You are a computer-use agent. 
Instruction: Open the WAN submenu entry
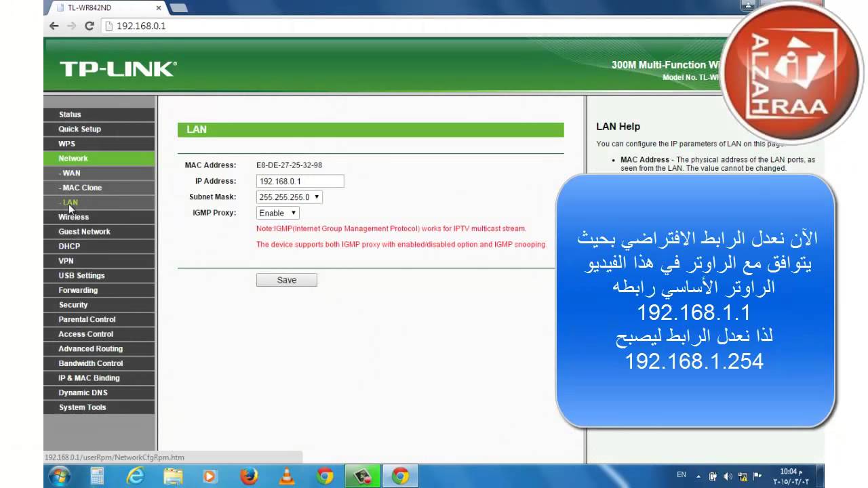(99, 173)
